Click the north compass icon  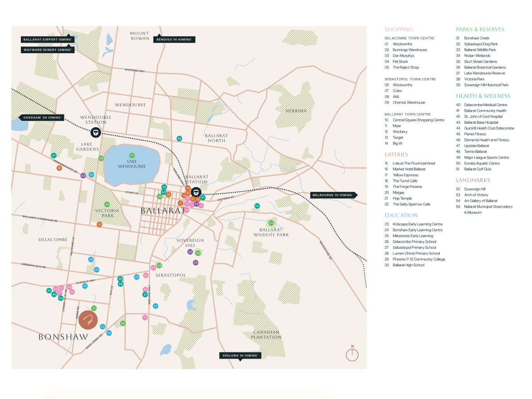(352, 355)
